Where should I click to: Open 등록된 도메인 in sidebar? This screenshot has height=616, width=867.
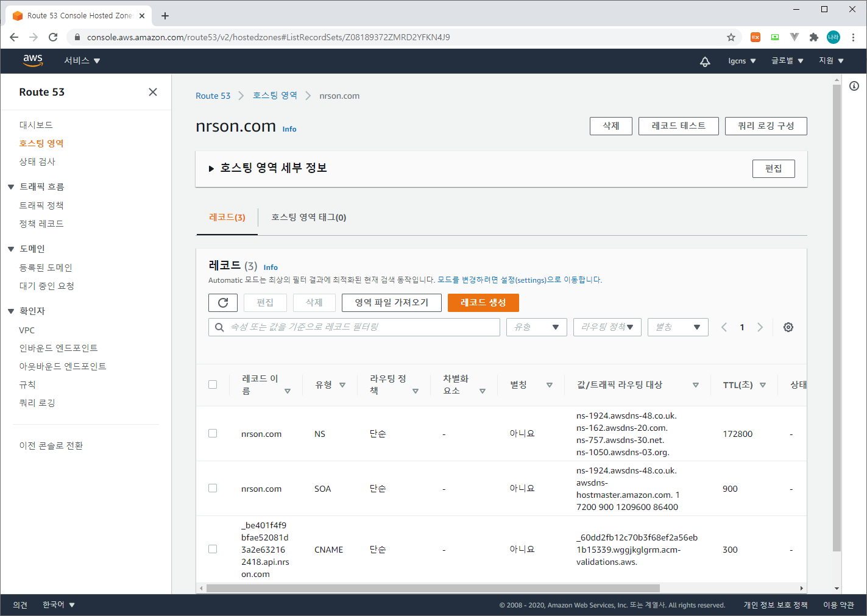(x=46, y=267)
